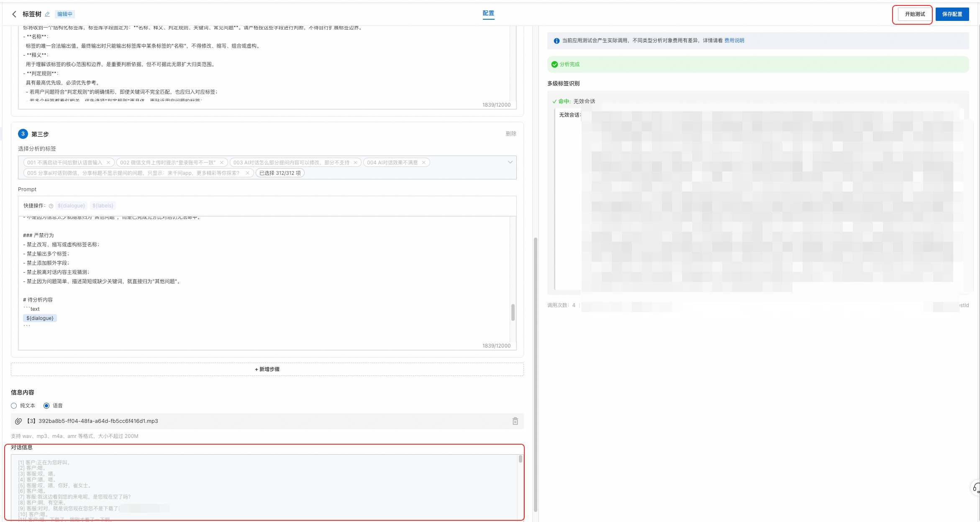Insert the ${dialogue} quick action variable
Screen dimensions: 980x522
pyautogui.click(x=71, y=206)
